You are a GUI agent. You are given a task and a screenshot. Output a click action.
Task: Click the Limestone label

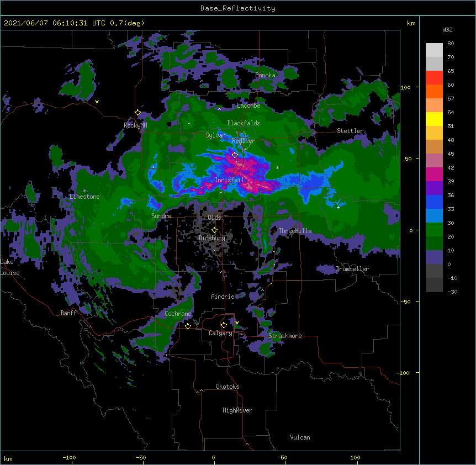(84, 197)
